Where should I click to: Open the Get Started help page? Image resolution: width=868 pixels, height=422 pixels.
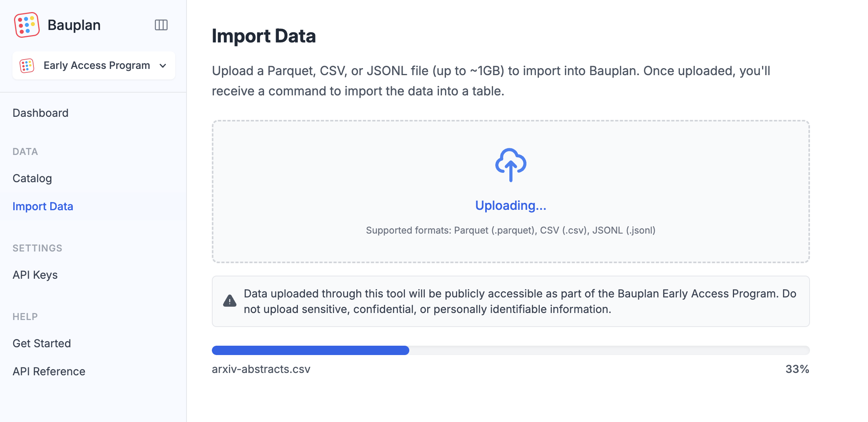pyautogui.click(x=42, y=343)
